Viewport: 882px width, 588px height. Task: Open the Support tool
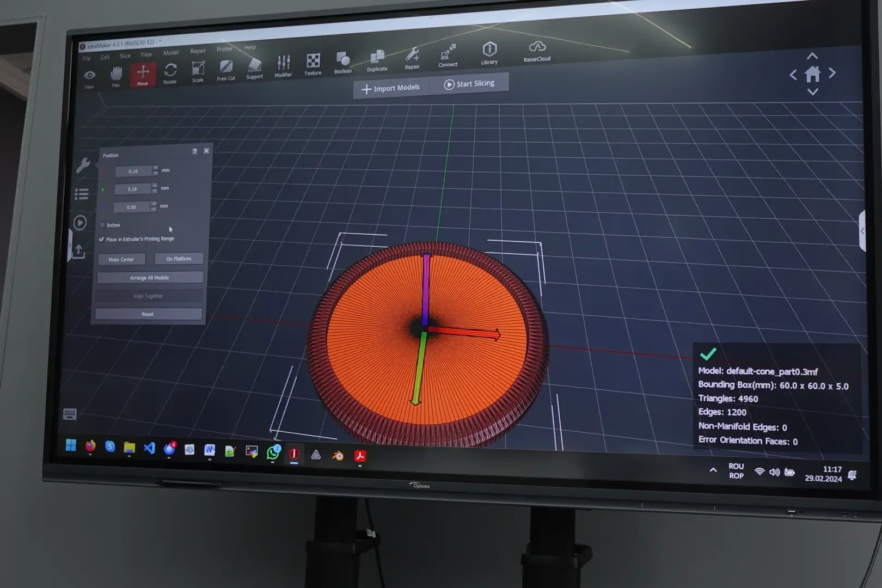[254, 69]
